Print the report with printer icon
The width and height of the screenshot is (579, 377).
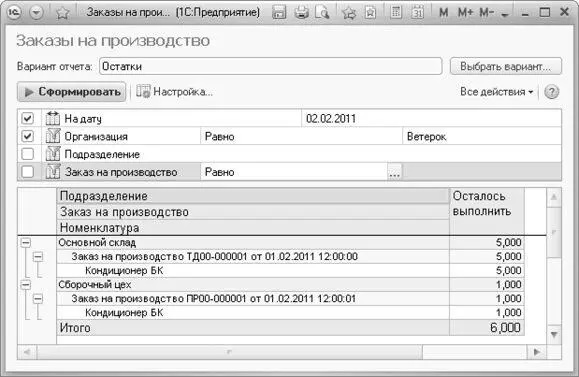point(301,13)
